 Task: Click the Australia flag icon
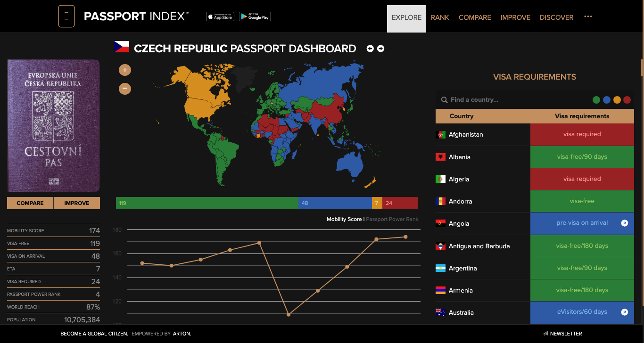tap(441, 312)
